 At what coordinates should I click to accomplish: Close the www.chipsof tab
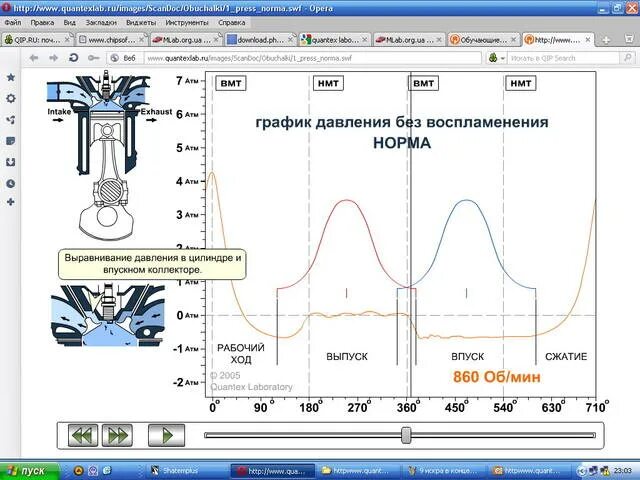point(142,40)
